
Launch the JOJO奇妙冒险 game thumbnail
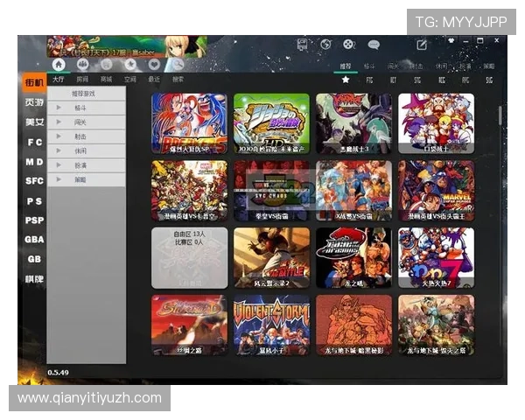click(271, 122)
